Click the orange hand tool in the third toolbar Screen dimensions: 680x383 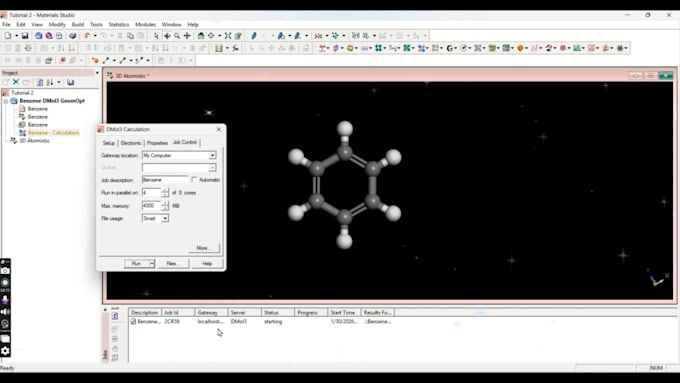[x=95, y=60]
